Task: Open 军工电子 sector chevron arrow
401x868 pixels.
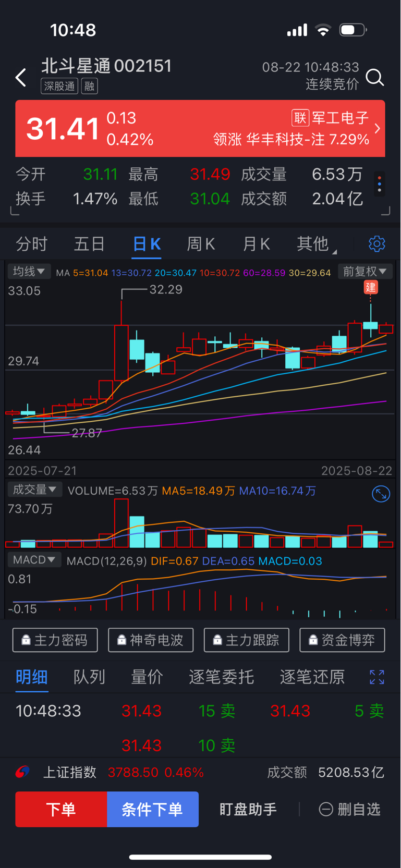Action: pyautogui.click(x=378, y=128)
